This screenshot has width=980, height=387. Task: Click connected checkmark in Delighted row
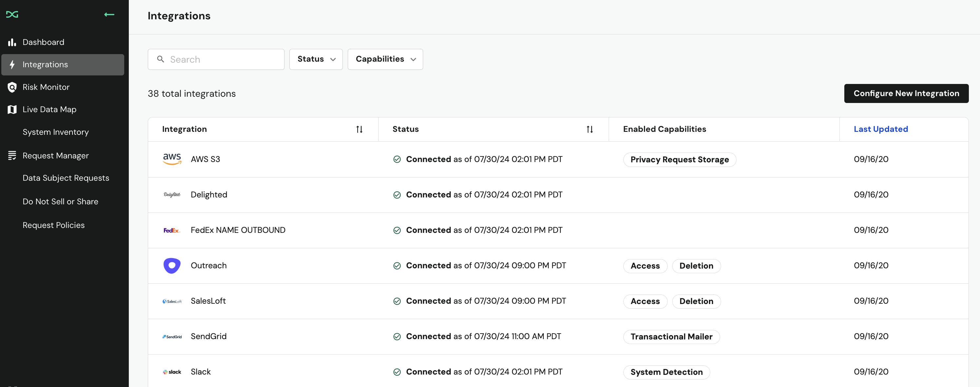[x=397, y=195]
